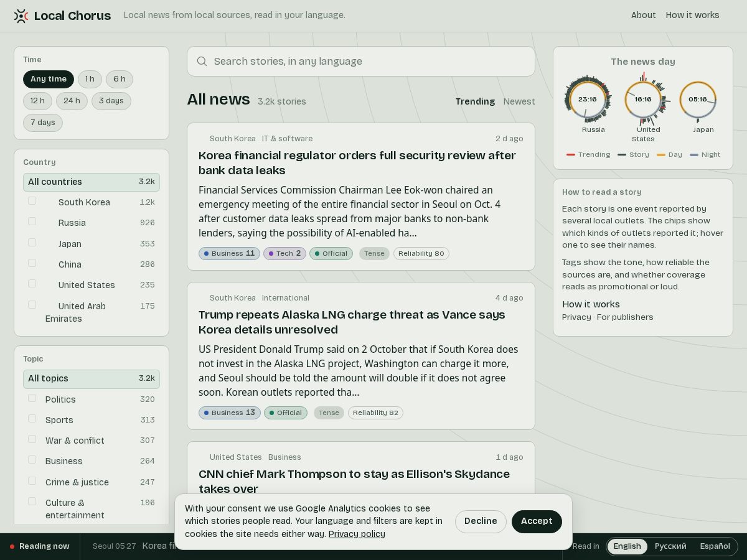This screenshot has height=560, width=747.
Task: Click the 3.2k stories count text
Action: (282, 101)
